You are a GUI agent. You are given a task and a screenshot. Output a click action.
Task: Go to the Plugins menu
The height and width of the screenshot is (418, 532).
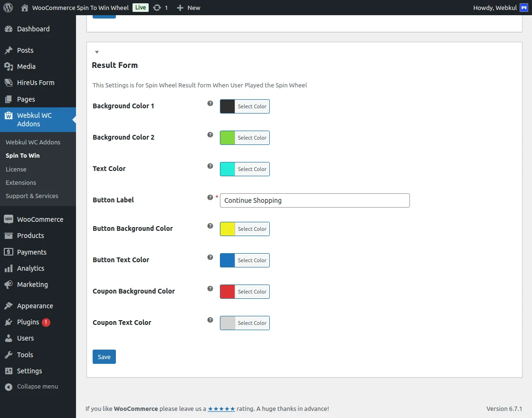click(28, 322)
